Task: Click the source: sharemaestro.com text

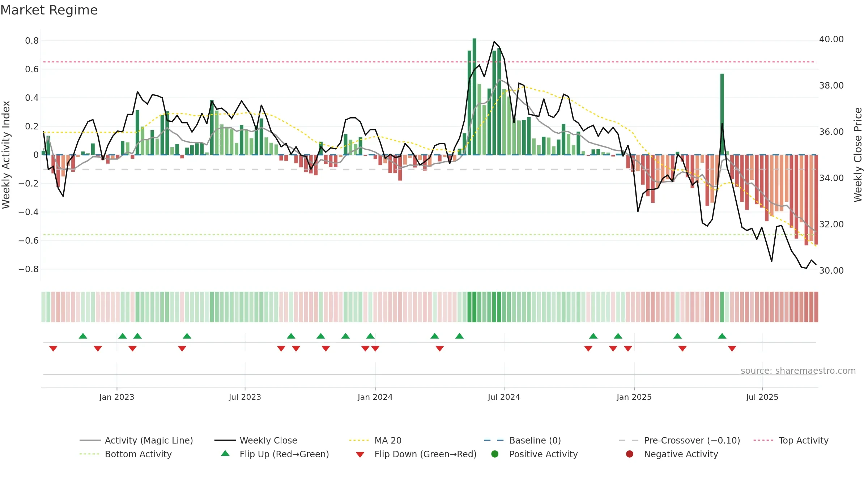Action: click(x=798, y=371)
